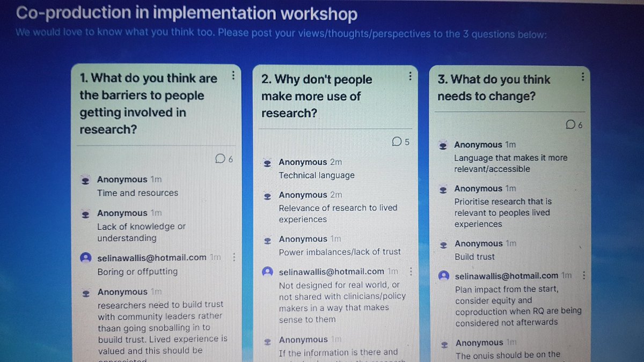Click column heading 'Why don't people make more use'
644x362 pixels.
(x=317, y=97)
